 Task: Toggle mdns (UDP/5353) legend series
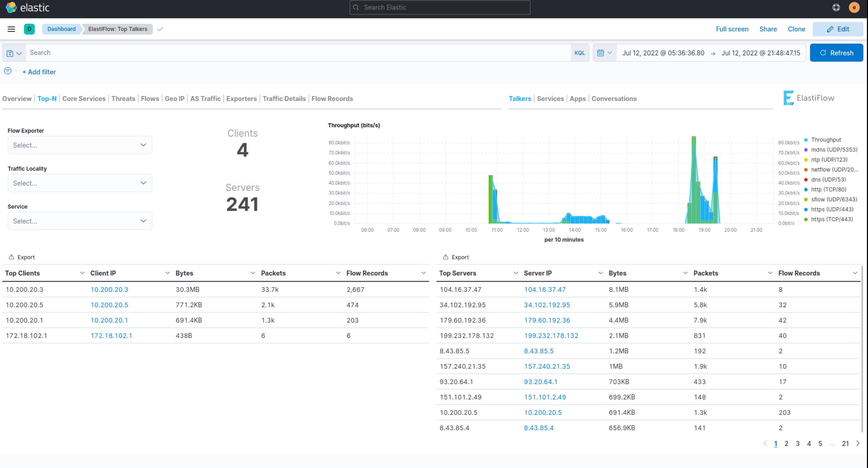coord(834,150)
